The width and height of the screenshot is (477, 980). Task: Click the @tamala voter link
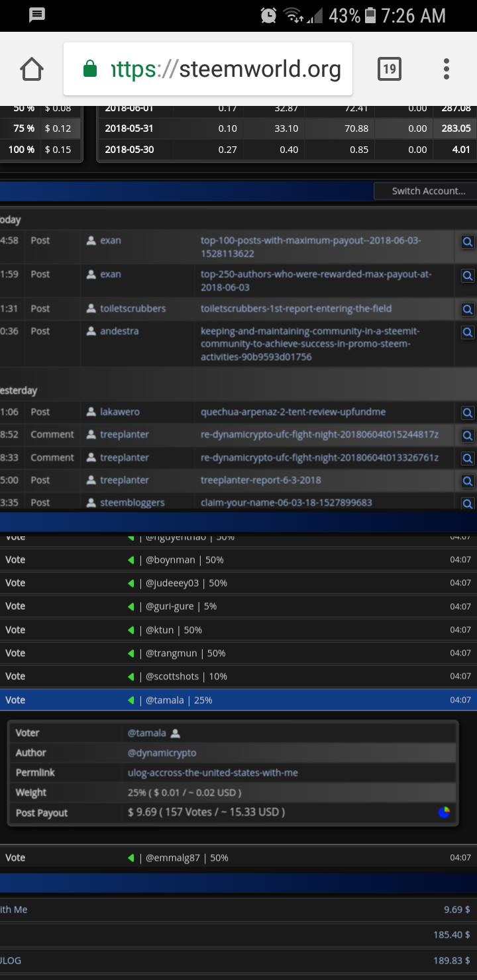(147, 733)
